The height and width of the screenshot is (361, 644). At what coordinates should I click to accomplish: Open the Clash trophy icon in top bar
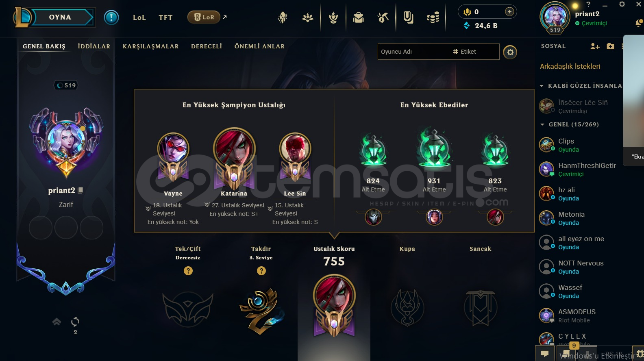click(333, 17)
